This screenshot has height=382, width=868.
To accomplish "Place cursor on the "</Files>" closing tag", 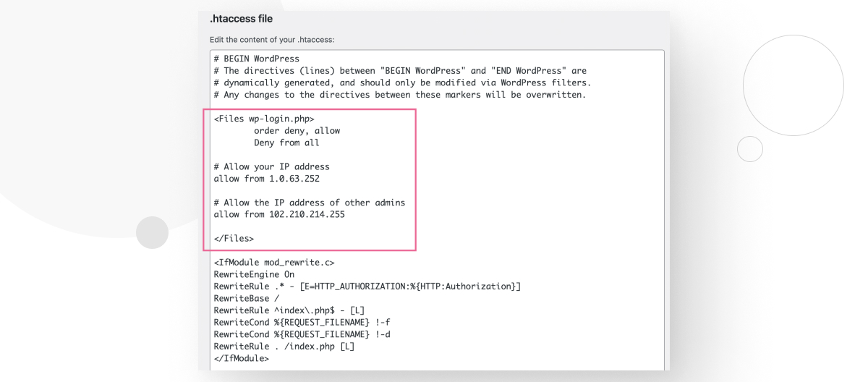I will [x=234, y=238].
